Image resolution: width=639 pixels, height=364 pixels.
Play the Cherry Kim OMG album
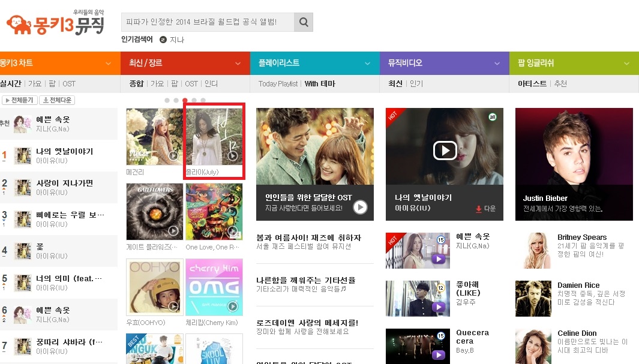[x=233, y=306]
